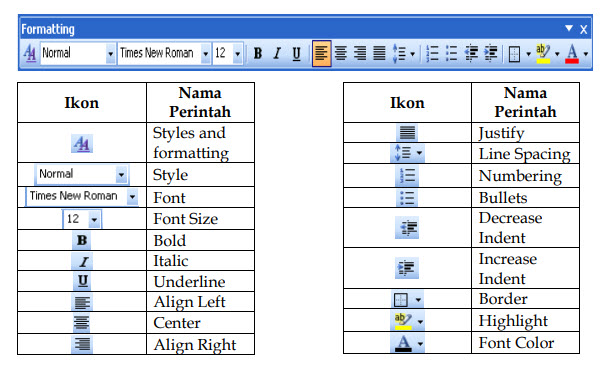Expand Line Spacing options arrow in the toolbar
Image resolution: width=608 pixels, height=365 pixels.
tap(412, 54)
